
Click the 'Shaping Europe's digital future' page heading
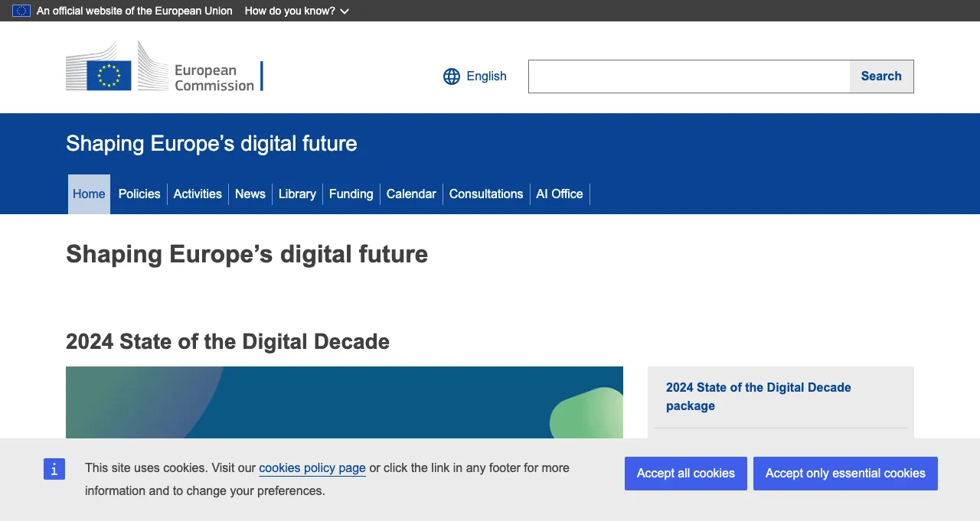point(247,254)
